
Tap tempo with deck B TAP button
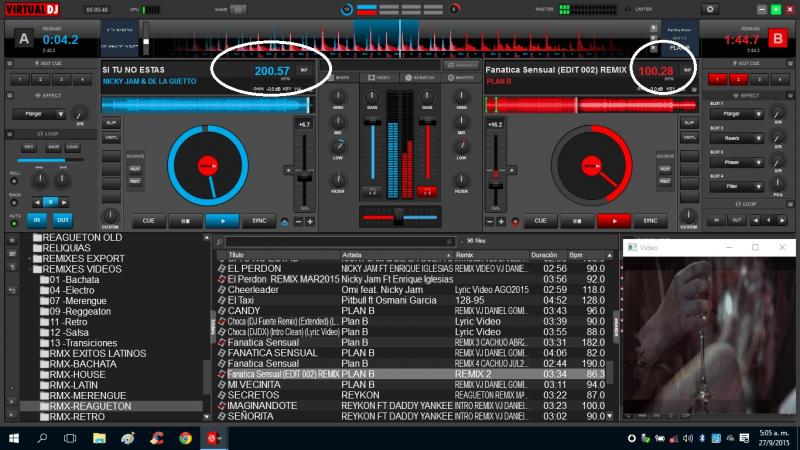coord(687,70)
